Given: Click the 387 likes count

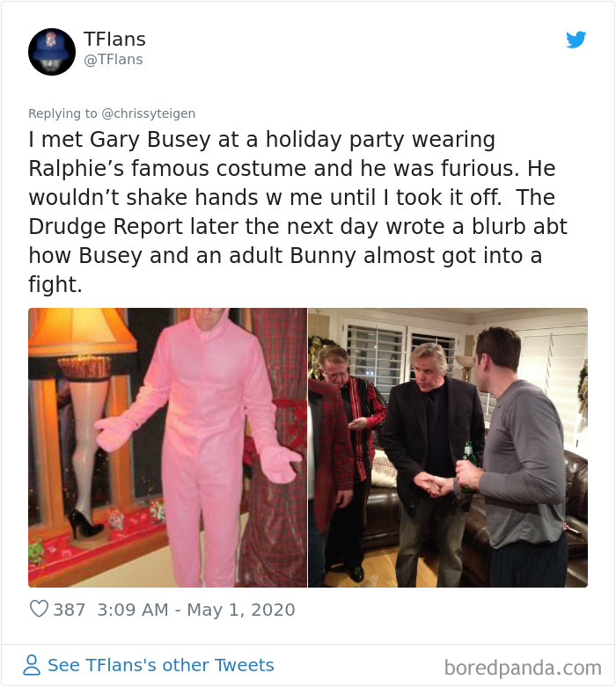Looking at the screenshot, I should [x=70, y=610].
